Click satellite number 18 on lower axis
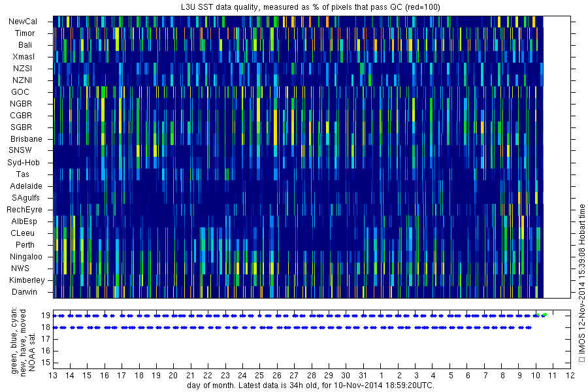Image resolution: width=588 pixels, height=392 pixels. pyautogui.click(x=46, y=327)
